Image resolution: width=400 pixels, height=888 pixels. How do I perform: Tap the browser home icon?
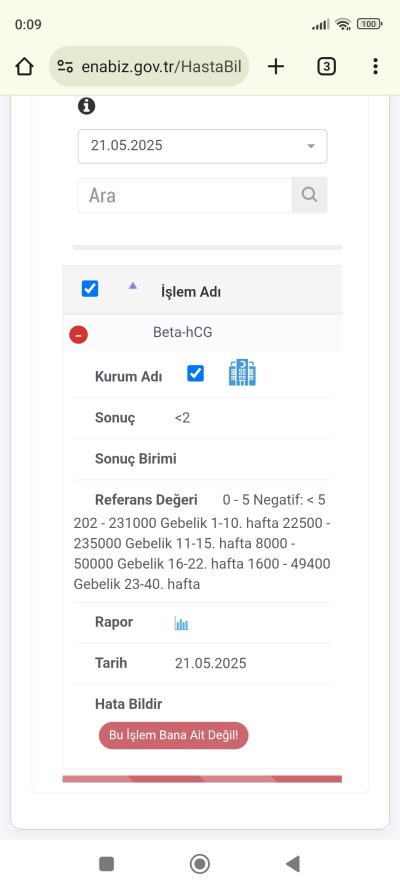coord(24,67)
